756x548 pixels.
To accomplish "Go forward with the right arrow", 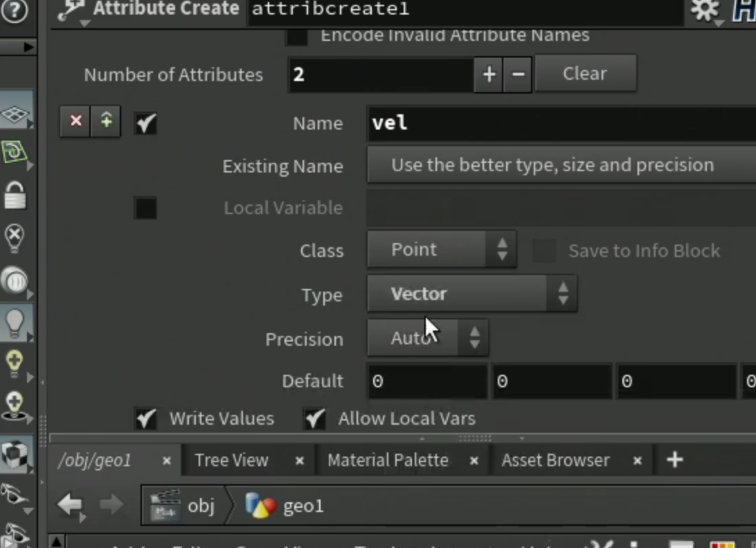I will pyautogui.click(x=111, y=505).
